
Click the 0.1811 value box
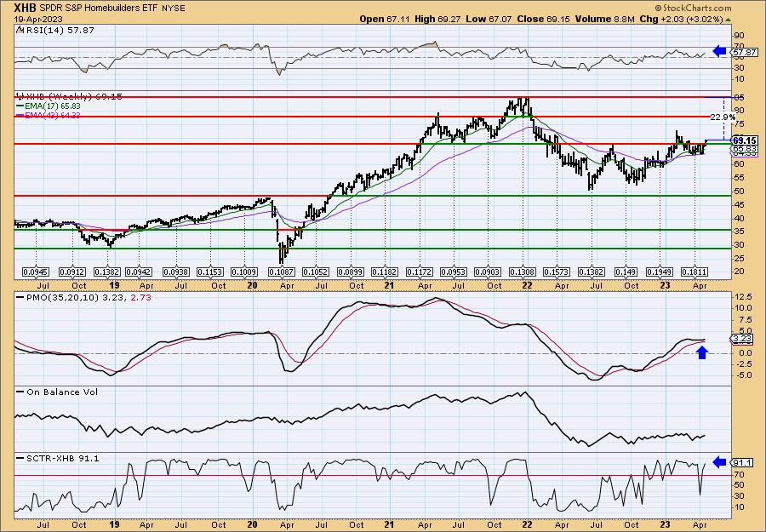click(x=695, y=272)
